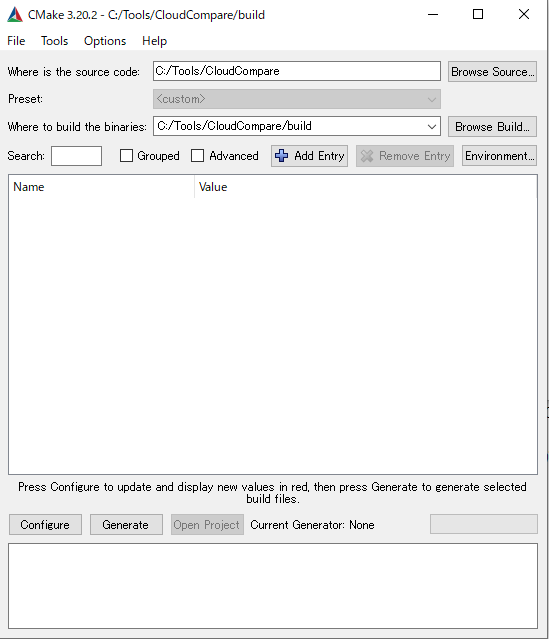Click the Configure button
Viewport: 549px width, 639px height.
pyautogui.click(x=45, y=524)
